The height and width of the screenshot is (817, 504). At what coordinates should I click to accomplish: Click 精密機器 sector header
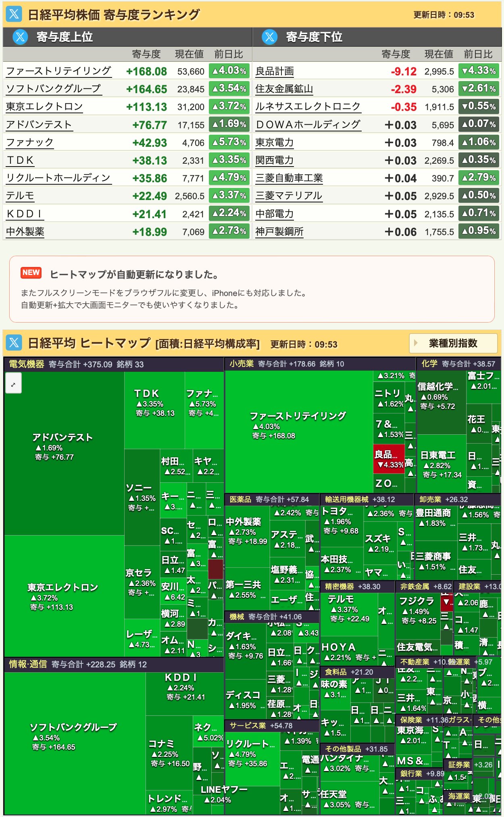point(357,586)
